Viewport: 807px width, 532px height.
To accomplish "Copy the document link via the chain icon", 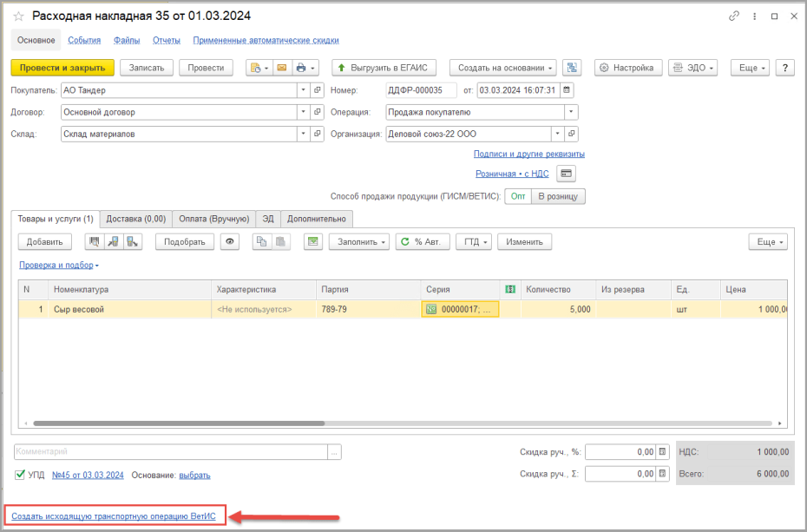I will click(734, 16).
